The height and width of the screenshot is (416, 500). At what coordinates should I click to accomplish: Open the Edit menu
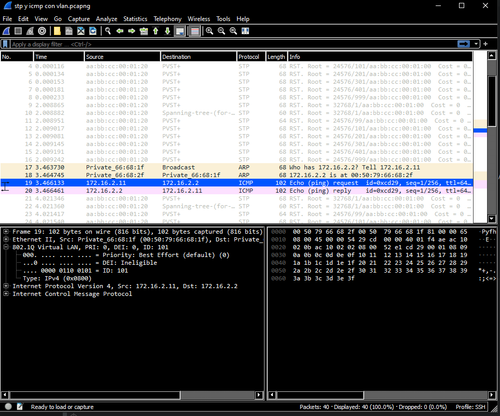tap(23, 19)
